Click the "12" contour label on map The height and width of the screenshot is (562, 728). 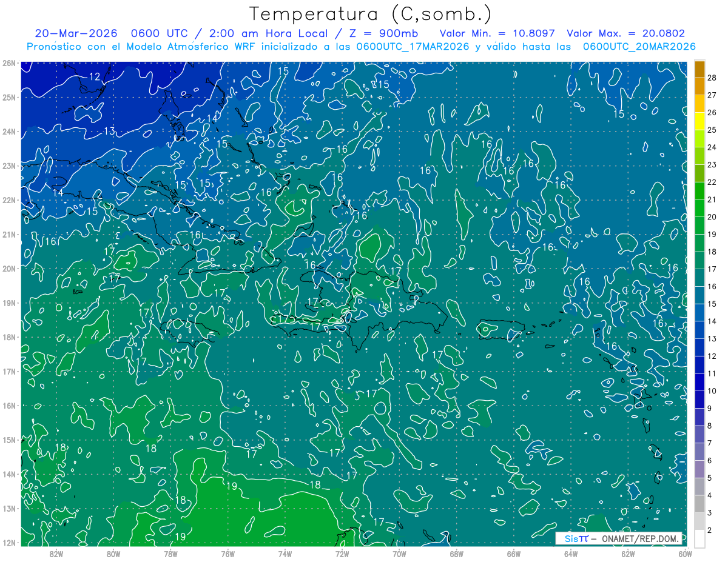[95, 76]
